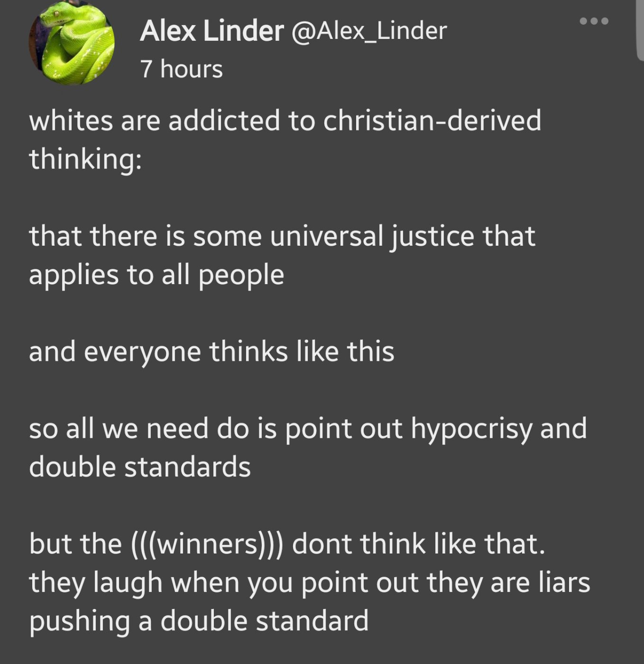Screen dimensions: 644x664
Task: Click the snake's head in the avatar
Action: (52, 14)
